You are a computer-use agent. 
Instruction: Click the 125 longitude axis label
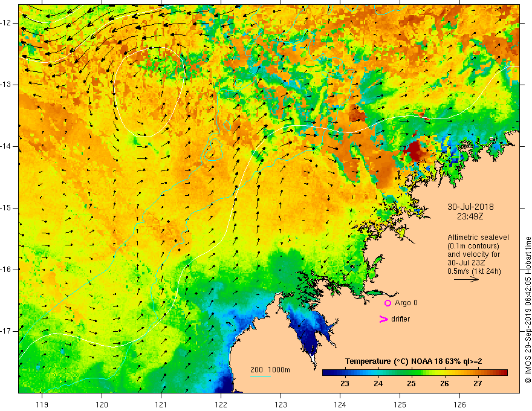point(400,404)
